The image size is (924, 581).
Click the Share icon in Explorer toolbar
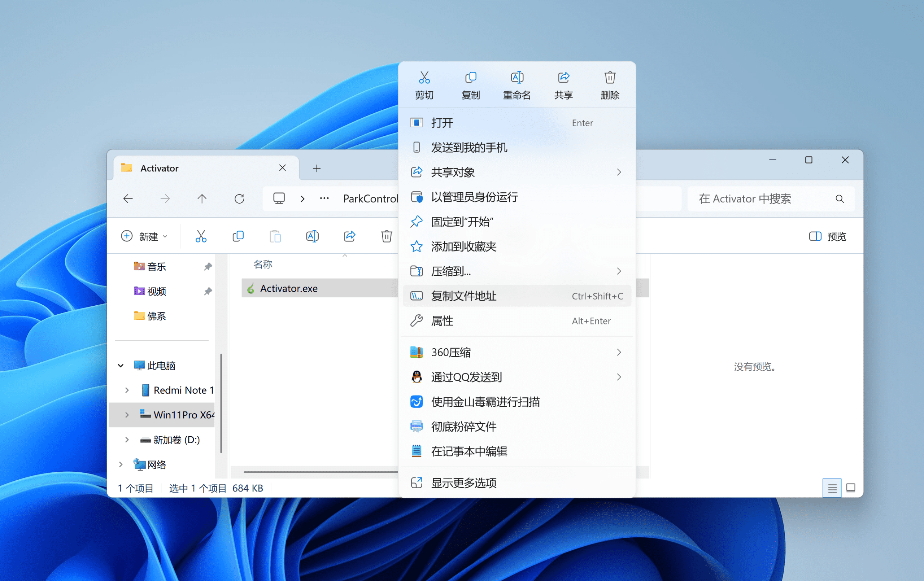point(349,236)
